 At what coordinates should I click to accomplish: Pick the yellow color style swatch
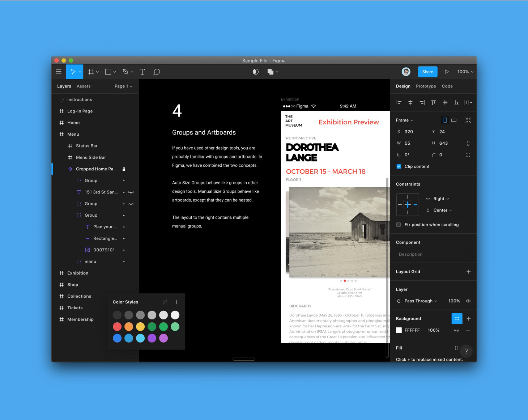click(x=140, y=327)
